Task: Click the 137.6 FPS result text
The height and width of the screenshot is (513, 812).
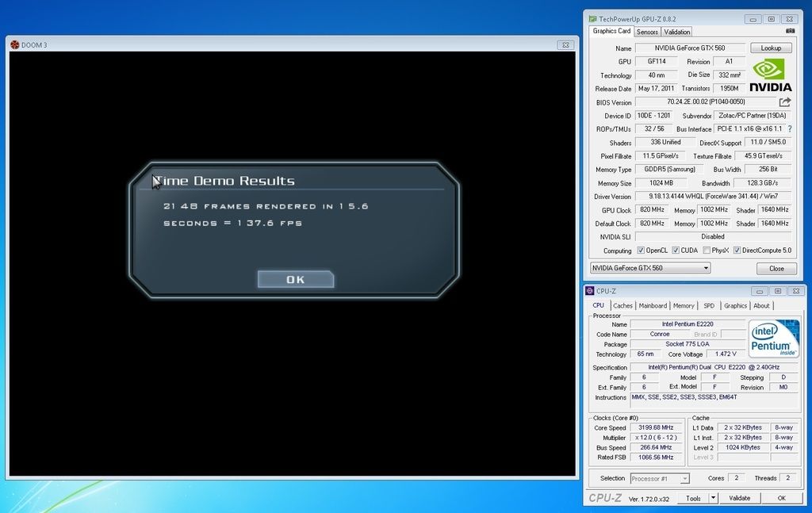Action: click(x=270, y=223)
